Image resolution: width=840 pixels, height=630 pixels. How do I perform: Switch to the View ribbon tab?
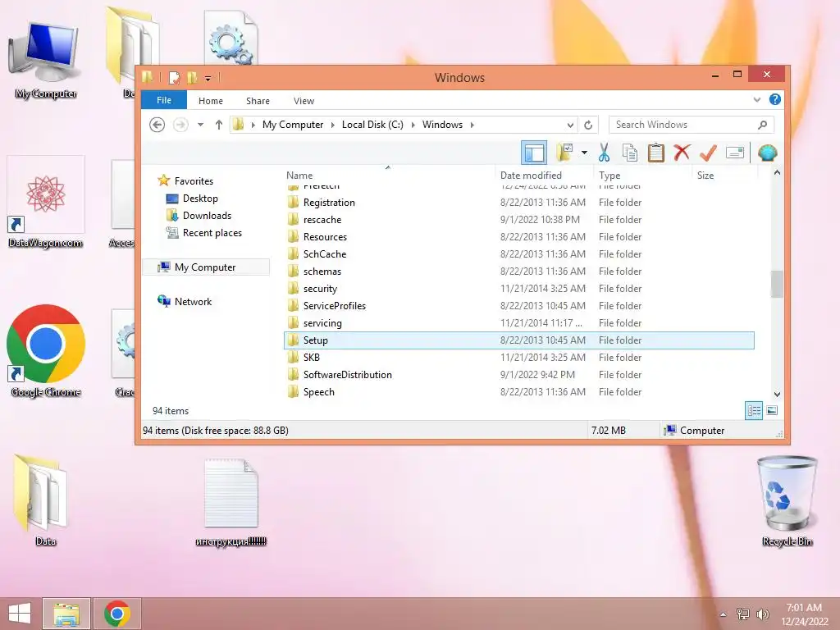304,101
